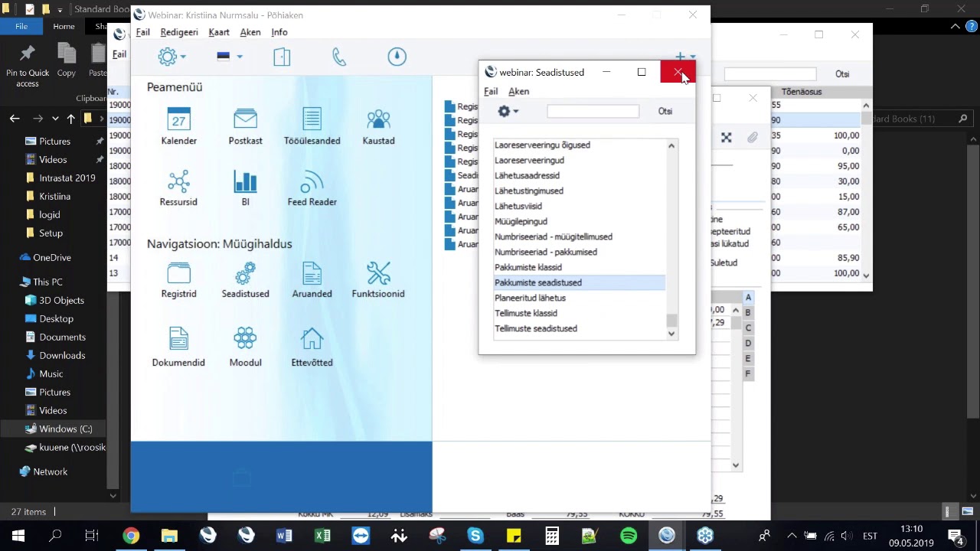Open the Fail menu in Põhiaken
980x551 pixels.
click(142, 32)
